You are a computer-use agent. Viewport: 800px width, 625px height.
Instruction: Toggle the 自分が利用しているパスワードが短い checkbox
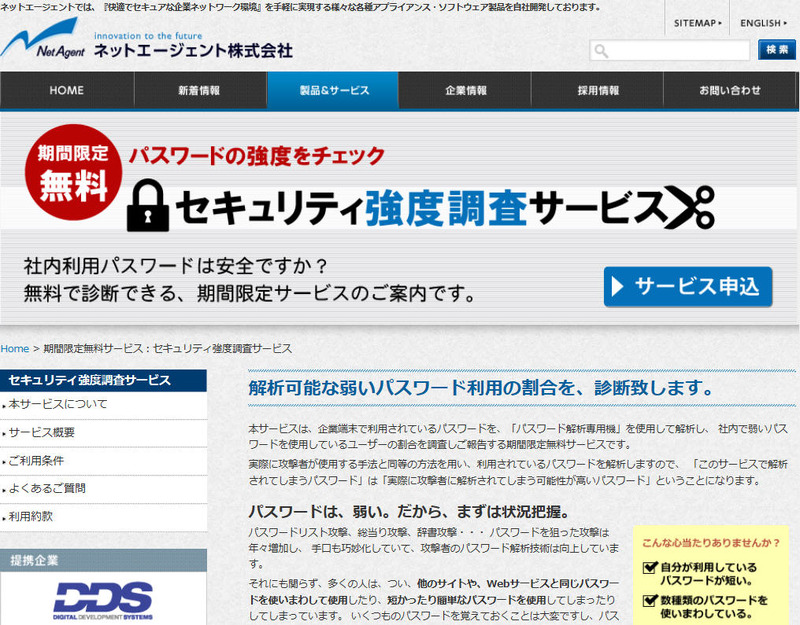(x=649, y=568)
